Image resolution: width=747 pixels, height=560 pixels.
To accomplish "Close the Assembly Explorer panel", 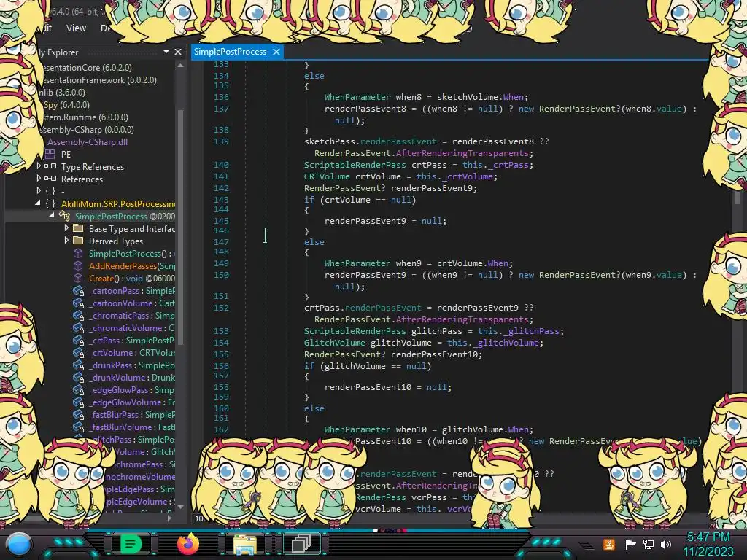I will [178, 52].
